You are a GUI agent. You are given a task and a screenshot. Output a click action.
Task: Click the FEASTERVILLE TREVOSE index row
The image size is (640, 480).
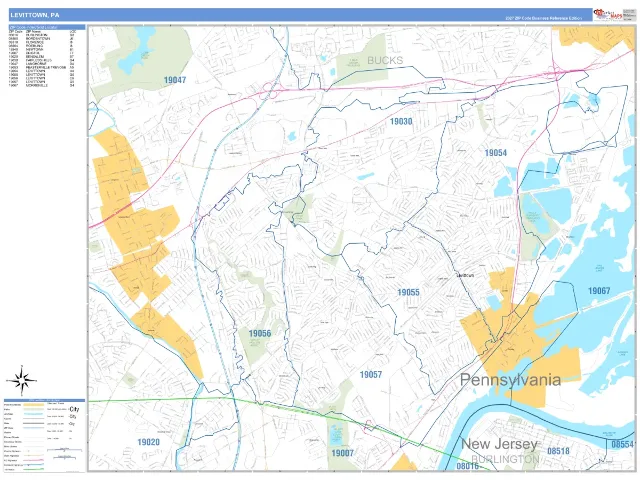(x=42, y=67)
